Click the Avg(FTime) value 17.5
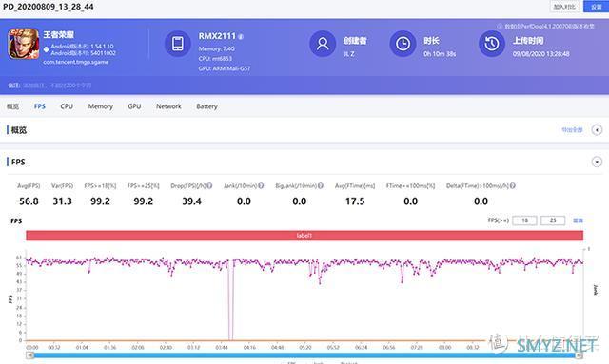 pos(355,201)
